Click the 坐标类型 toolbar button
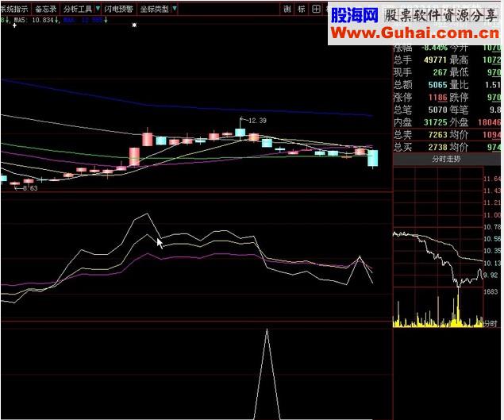Viewport: 504px width, 420px height. [154, 9]
